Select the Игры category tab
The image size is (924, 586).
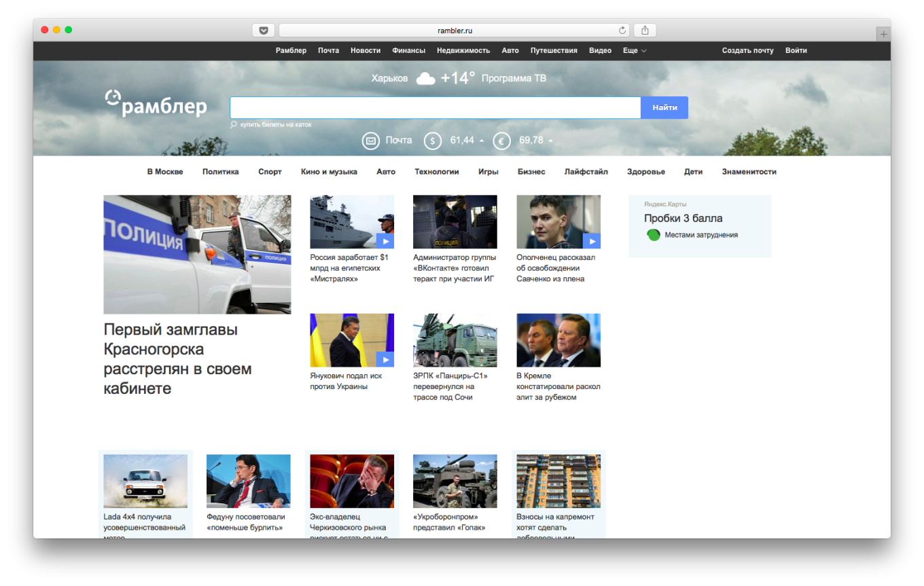point(488,172)
